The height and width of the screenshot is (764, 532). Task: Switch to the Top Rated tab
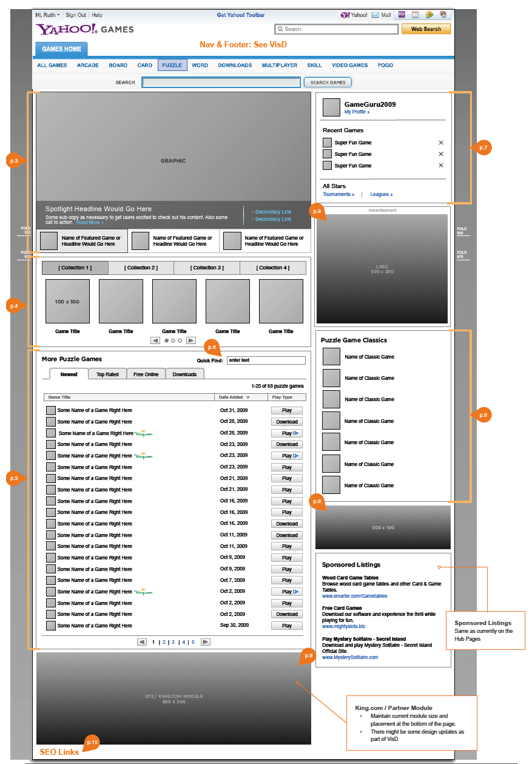[x=107, y=374]
